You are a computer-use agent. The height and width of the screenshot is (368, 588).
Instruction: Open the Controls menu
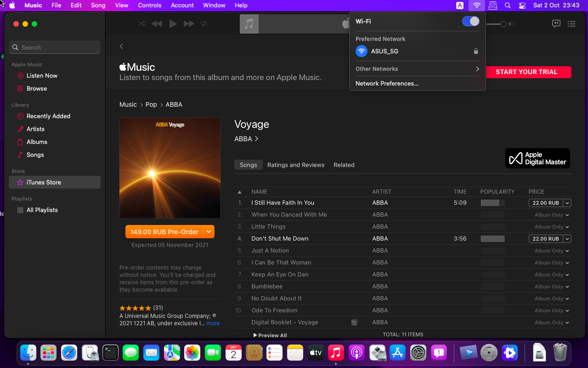click(x=150, y=6)
